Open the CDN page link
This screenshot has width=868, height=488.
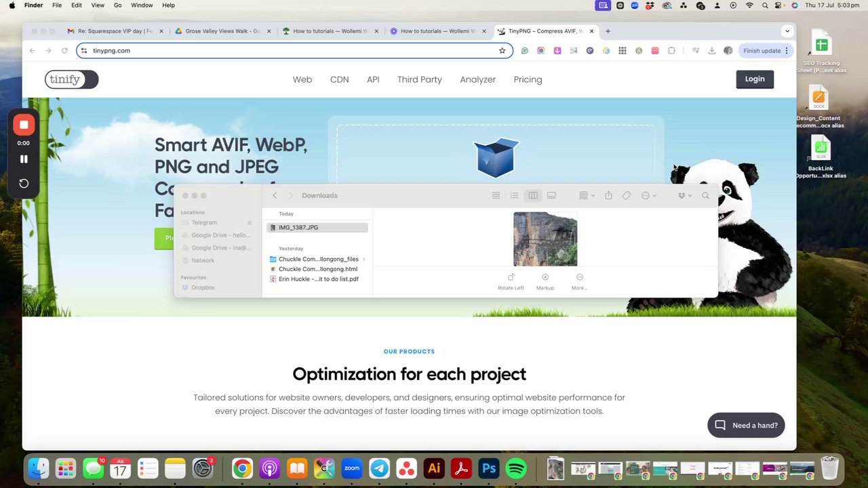click(340, 79)
